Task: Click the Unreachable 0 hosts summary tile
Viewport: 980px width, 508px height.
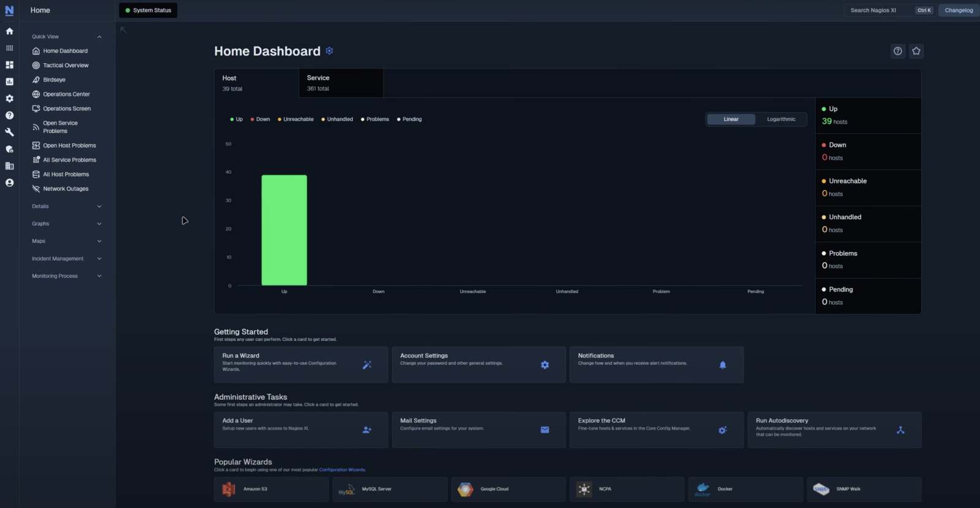Action: pos(869,188)
